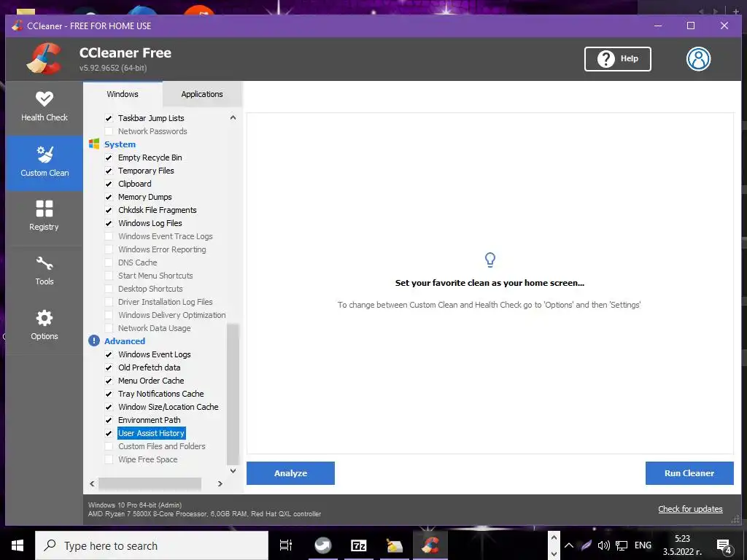
Task: Click Network Data Usage label
Action: tap(155, 328)
